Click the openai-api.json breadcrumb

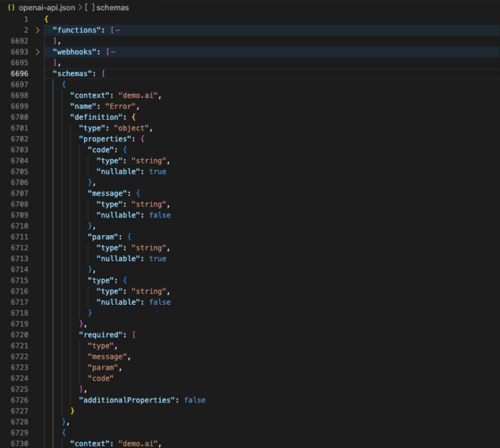point(47,8)
